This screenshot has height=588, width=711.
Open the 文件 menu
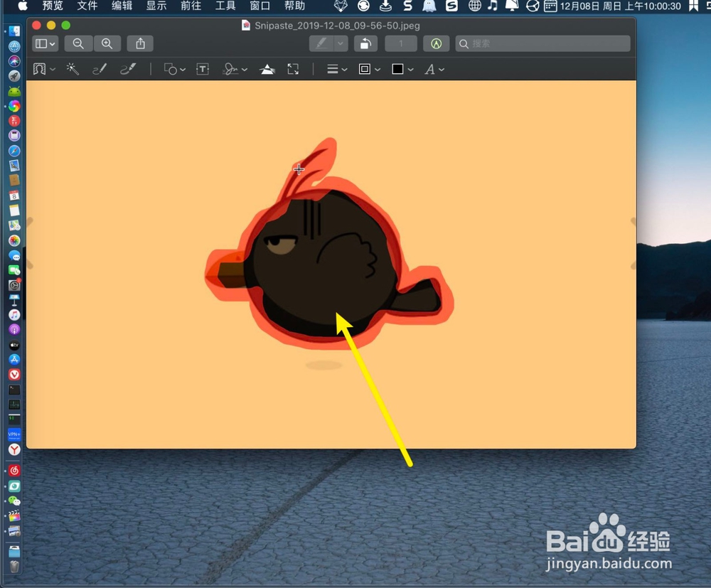87,6
